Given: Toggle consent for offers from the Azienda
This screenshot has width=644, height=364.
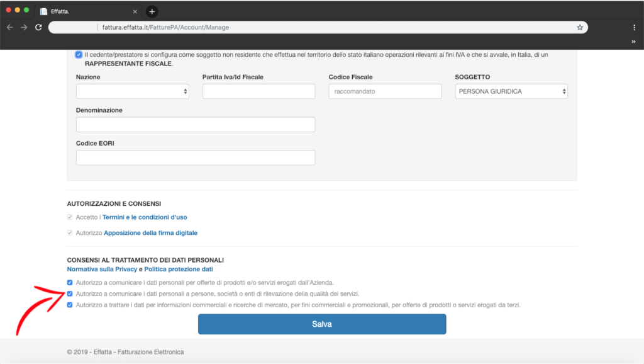Looking at the screenshot, I should 70,282.
